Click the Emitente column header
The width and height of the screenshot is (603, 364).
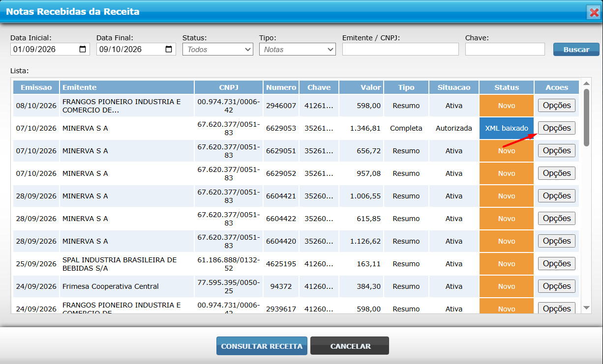(x=127, y=87)
